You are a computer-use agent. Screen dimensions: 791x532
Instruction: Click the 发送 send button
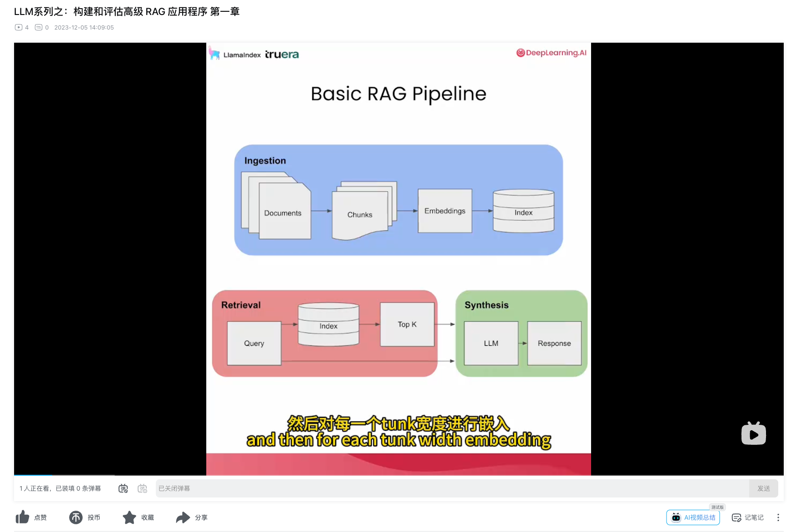[x=764, y=488]
